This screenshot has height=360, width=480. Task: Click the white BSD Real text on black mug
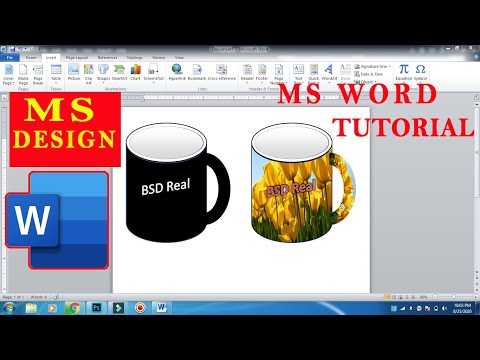click(x=166, y=187)
